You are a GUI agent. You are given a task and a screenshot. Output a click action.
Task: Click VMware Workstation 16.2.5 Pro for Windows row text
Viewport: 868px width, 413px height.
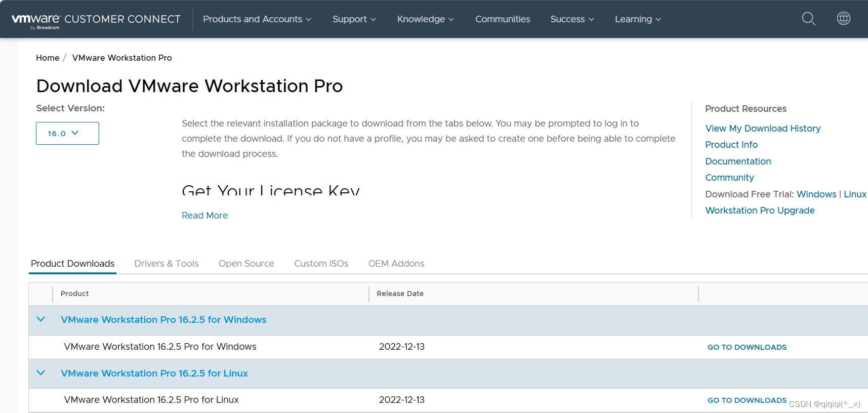coord(160,347)
